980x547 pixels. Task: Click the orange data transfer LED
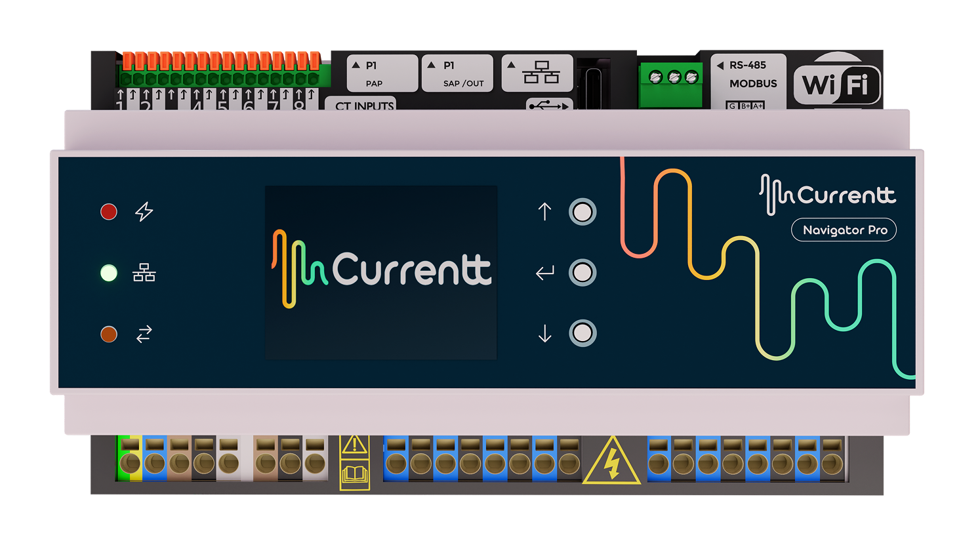click(x=109, y=334)
